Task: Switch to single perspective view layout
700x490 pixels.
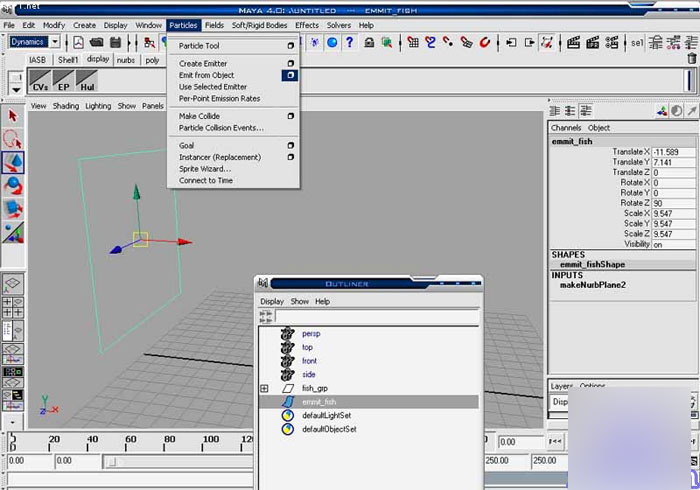Action: tap(12, 283)
